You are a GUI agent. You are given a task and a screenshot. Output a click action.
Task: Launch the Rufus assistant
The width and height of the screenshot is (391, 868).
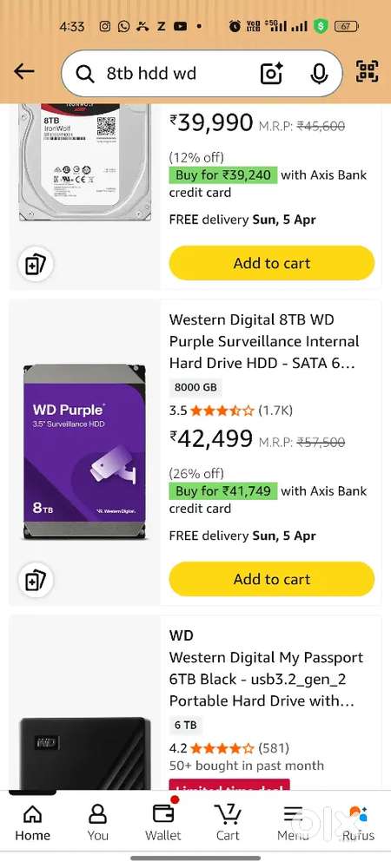[358, 822]
